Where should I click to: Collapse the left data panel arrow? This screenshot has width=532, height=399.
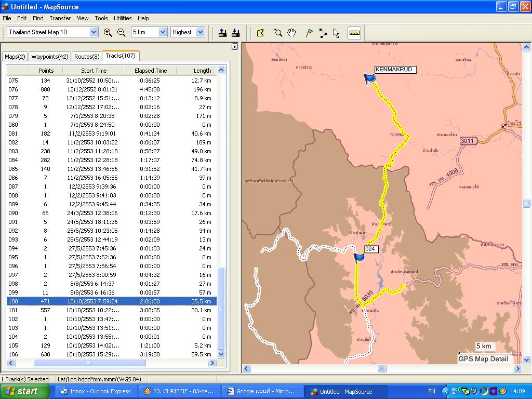(x=234, y=47)
